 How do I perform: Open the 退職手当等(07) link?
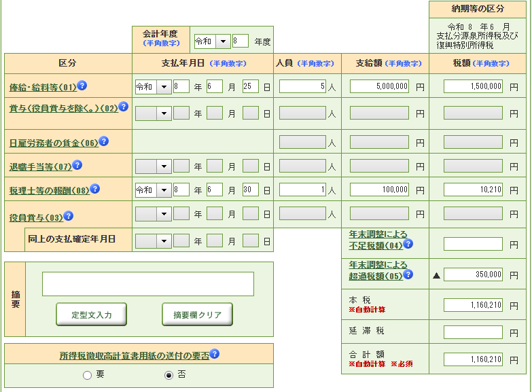point(41,167)
